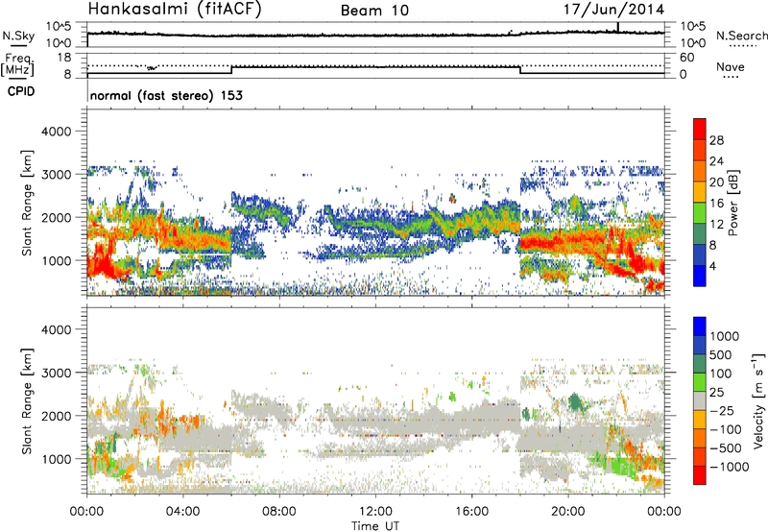768x532 pixels.
Task: Click '100' on the velocity colorbar
Action: tap(721, 374)
